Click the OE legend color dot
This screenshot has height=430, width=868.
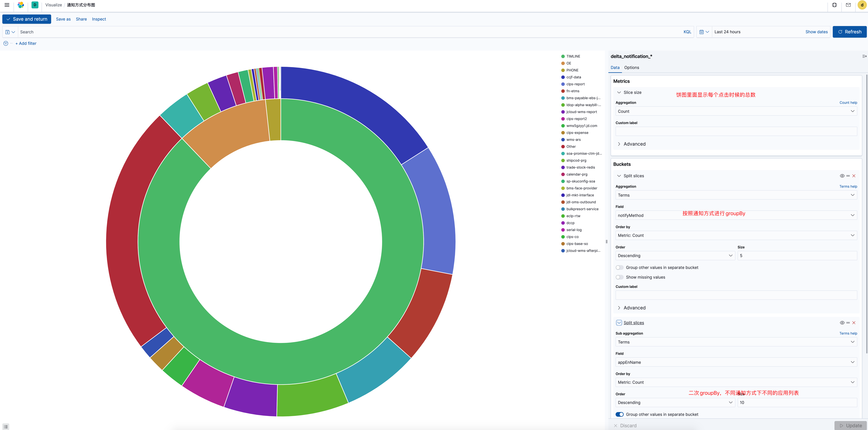pos(563,63)
